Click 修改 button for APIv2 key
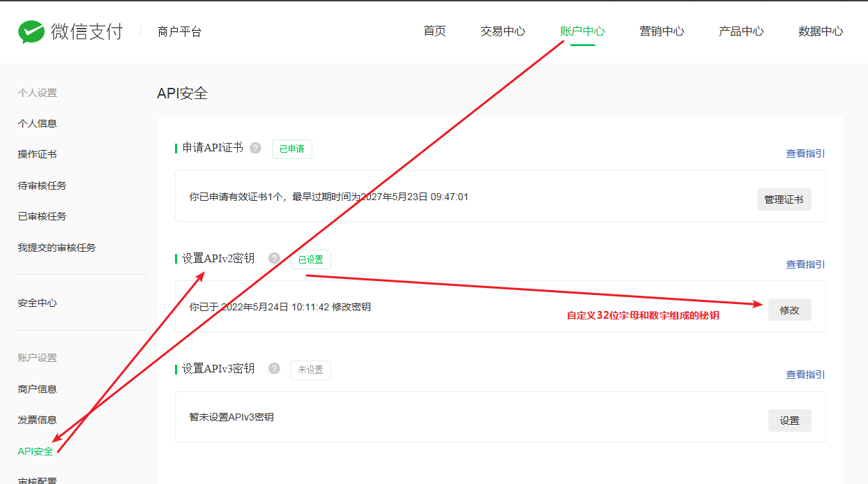Screen dimensions: 868x484 789,310
